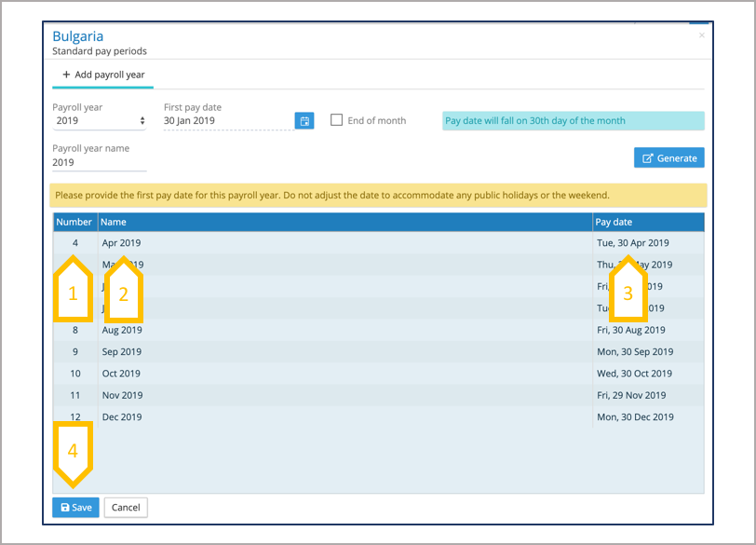
Task: Close the Bulgaria dialog with the X
Action: tap(701, 35)
